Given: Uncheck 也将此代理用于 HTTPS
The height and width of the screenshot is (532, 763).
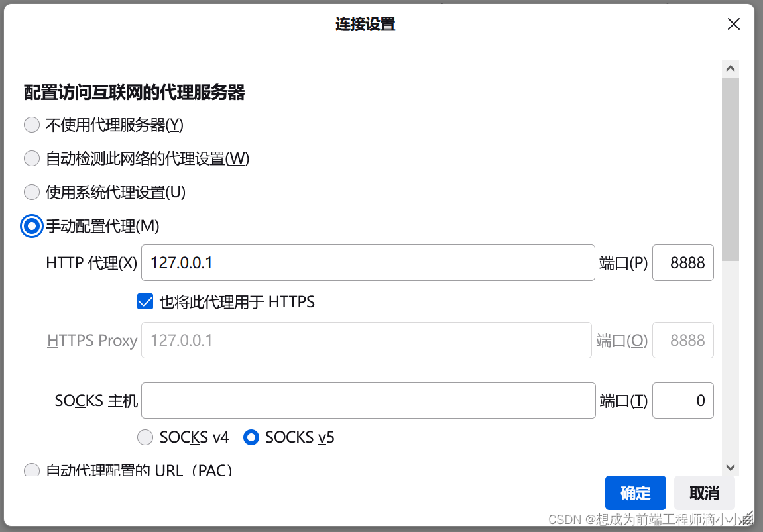Looking at the screenshot, I should [145, 301].
